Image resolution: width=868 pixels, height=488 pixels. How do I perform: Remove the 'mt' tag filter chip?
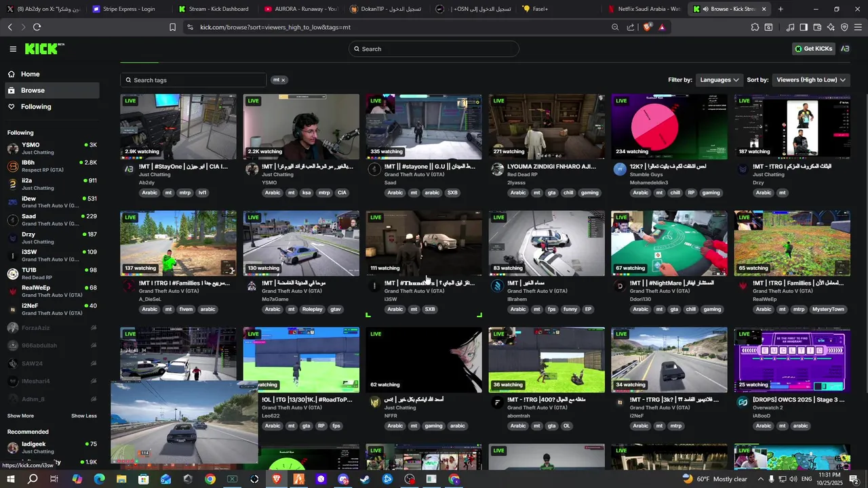(283, 80)
